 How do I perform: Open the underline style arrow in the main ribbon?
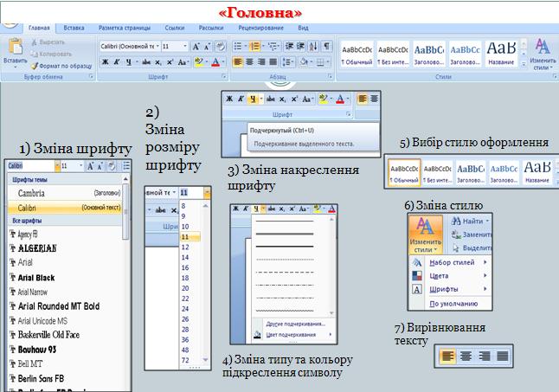137,62
